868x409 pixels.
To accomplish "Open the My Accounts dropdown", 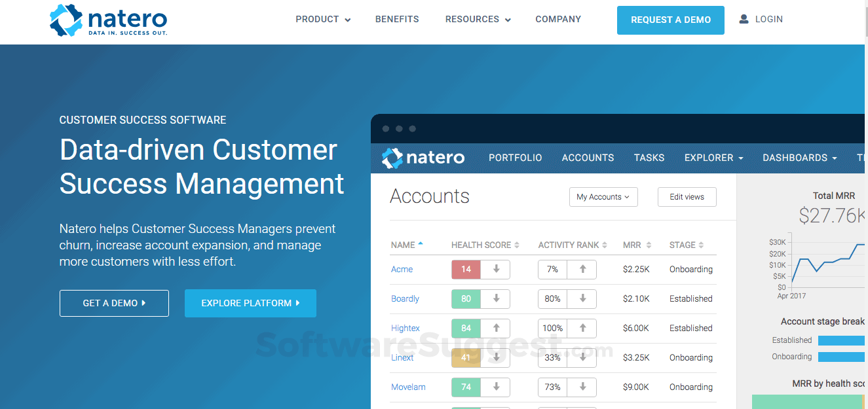I will click(x=603, y=197).
